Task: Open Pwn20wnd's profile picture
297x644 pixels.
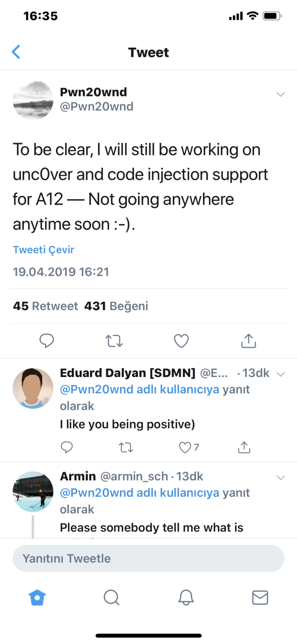Action: coord(32,100)
